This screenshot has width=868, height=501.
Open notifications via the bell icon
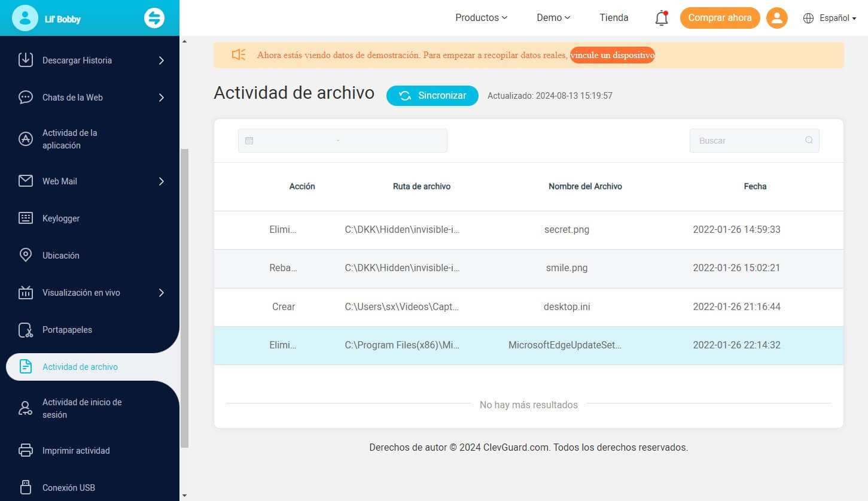[661, 18]
